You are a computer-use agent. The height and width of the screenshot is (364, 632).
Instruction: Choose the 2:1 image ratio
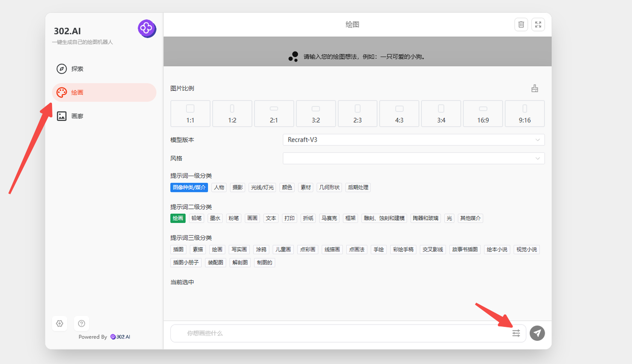pyautogui.click(x=274, y=114)
